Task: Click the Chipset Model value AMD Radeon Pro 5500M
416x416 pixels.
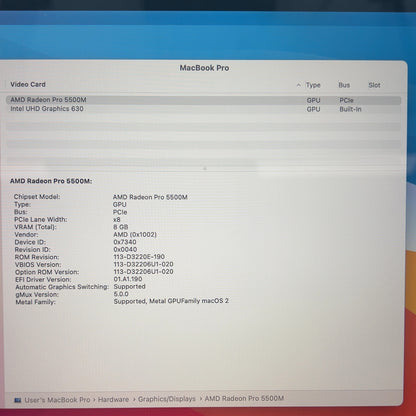Action: click(x=150, y=197)
